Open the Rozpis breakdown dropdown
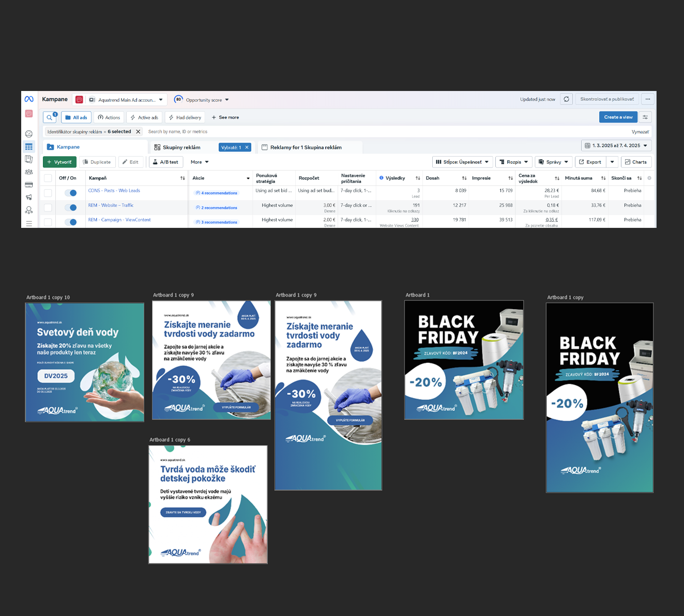 tap(513, 162)
